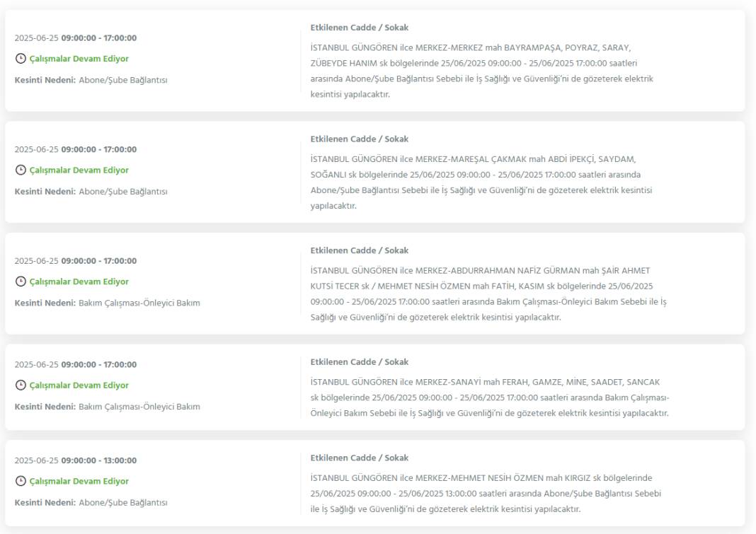
Task: Click 'Bakım Çalışması-Önleyici Bakım' reason in the MERKEZ-SANAYİ card
Action: coord(139,407)
